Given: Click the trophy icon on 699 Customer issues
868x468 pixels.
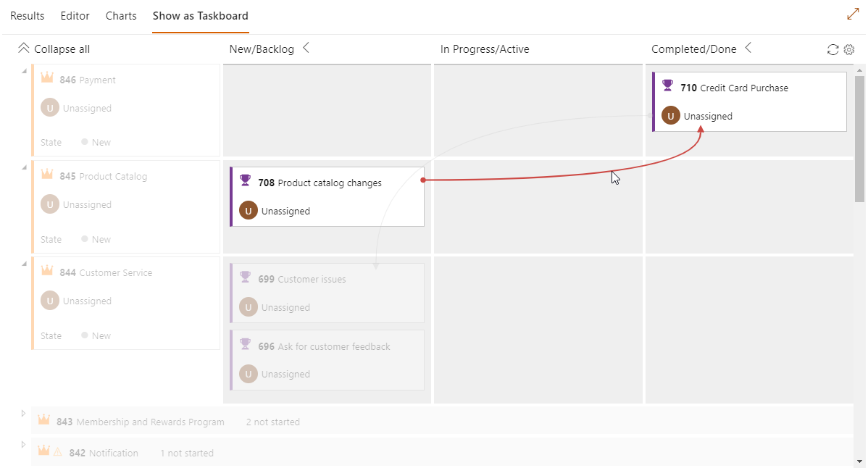Looking at the screenshot, I should [x=245, y=278].
